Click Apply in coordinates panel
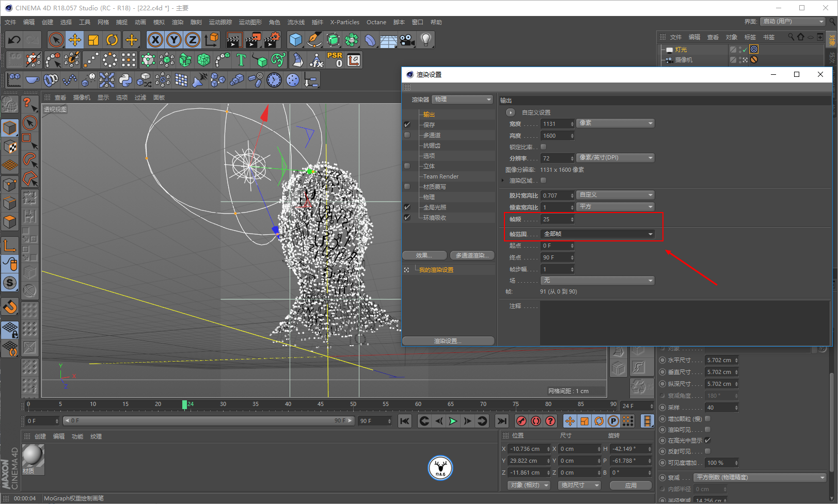This screenshot has width=838, height=504. coord(630,485)
